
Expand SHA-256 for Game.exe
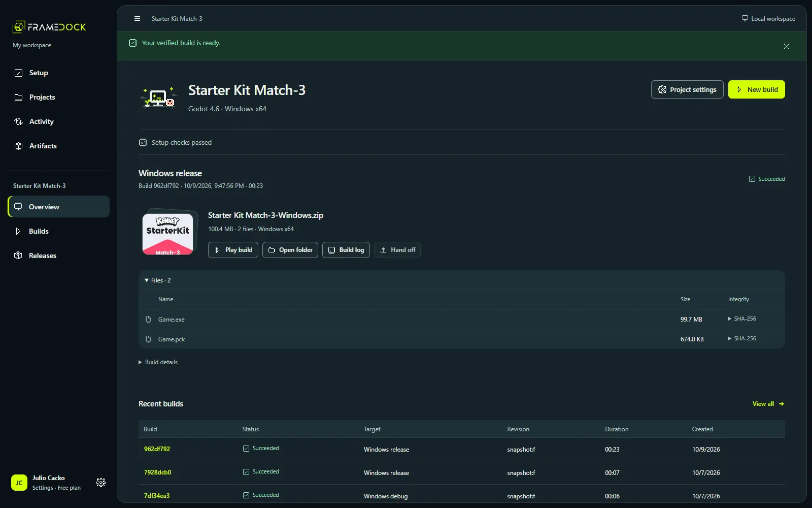(742, 319)
